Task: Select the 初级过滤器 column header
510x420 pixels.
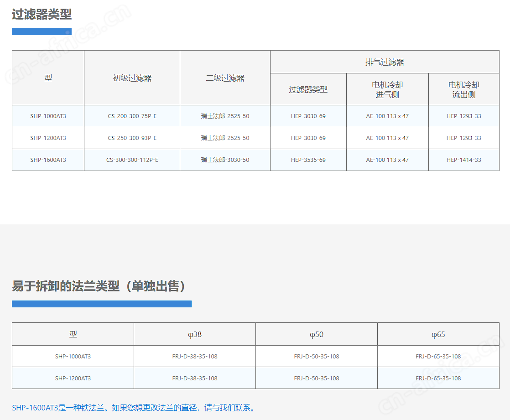Action: coord(132,78)
